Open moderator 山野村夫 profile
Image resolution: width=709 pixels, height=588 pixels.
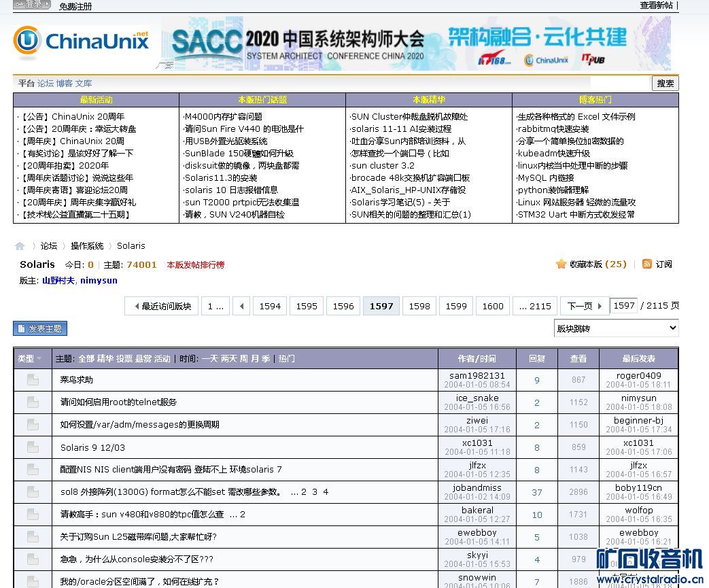click(x=58, y=281)
